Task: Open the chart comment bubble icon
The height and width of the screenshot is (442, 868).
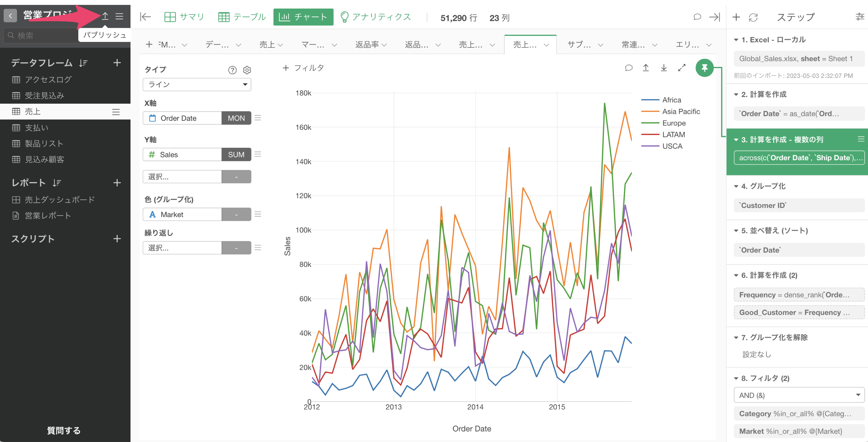Action: 628,68
